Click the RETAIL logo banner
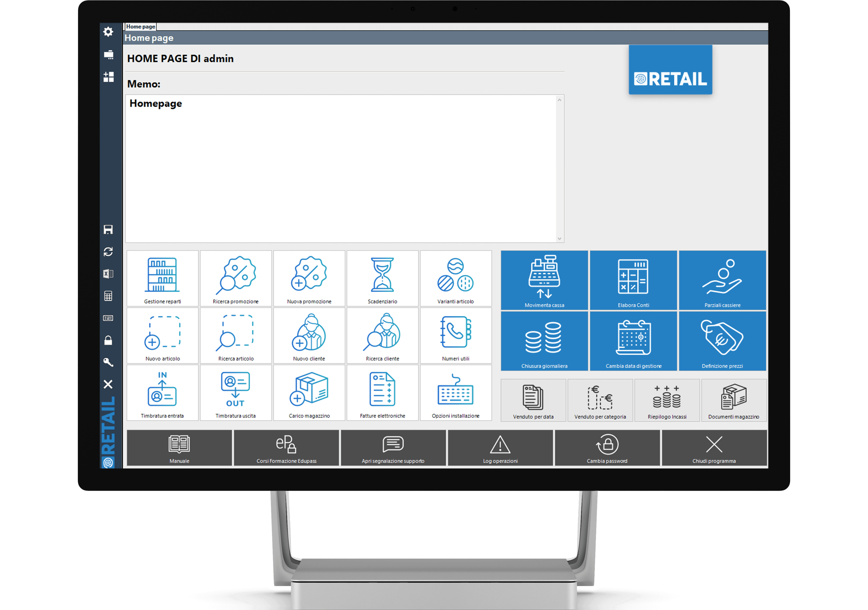This screenshot has height=610, width=868. click(670, 70)
